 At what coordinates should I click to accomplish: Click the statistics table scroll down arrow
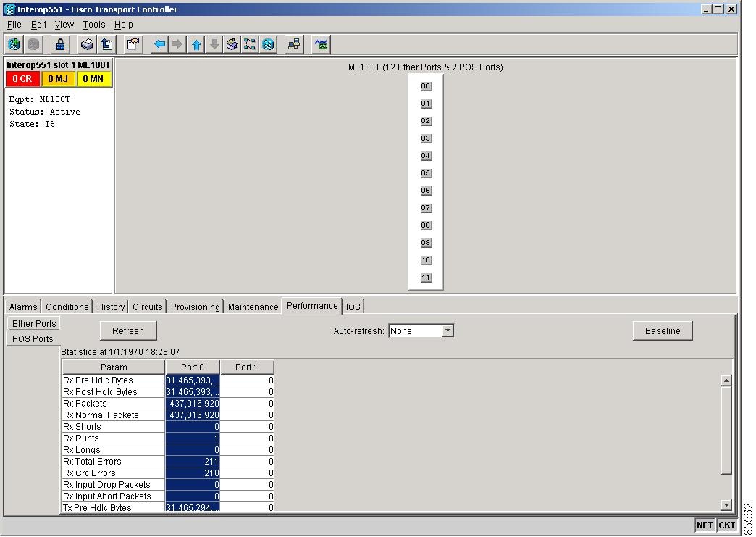coord(726,505)
